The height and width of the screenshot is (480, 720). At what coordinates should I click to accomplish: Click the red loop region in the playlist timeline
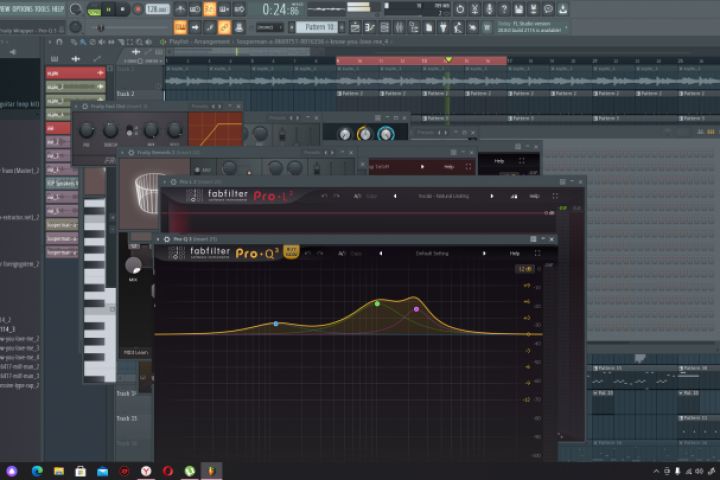[422, 61]
